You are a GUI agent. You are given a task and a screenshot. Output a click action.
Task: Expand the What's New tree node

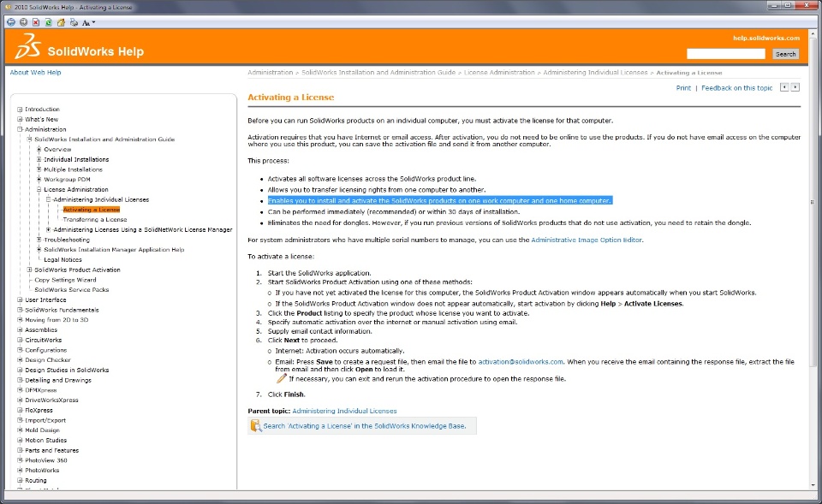(20, 120)
